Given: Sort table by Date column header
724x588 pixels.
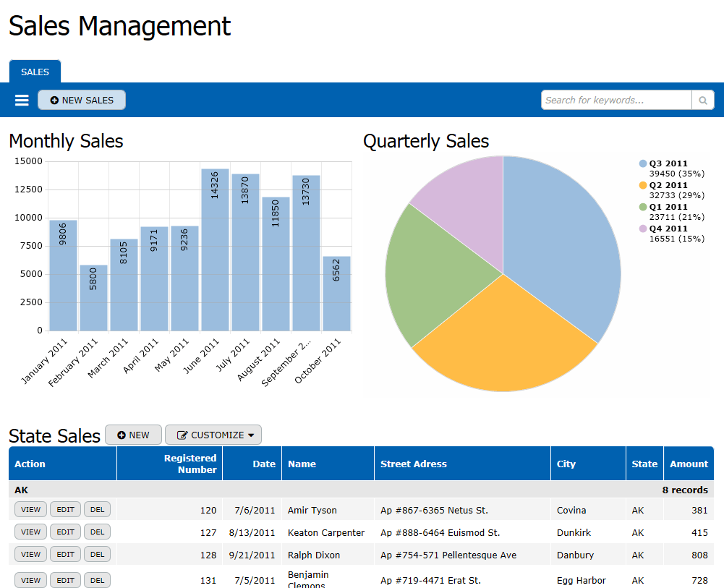Looking at the screenshot, I should point(264,464).
